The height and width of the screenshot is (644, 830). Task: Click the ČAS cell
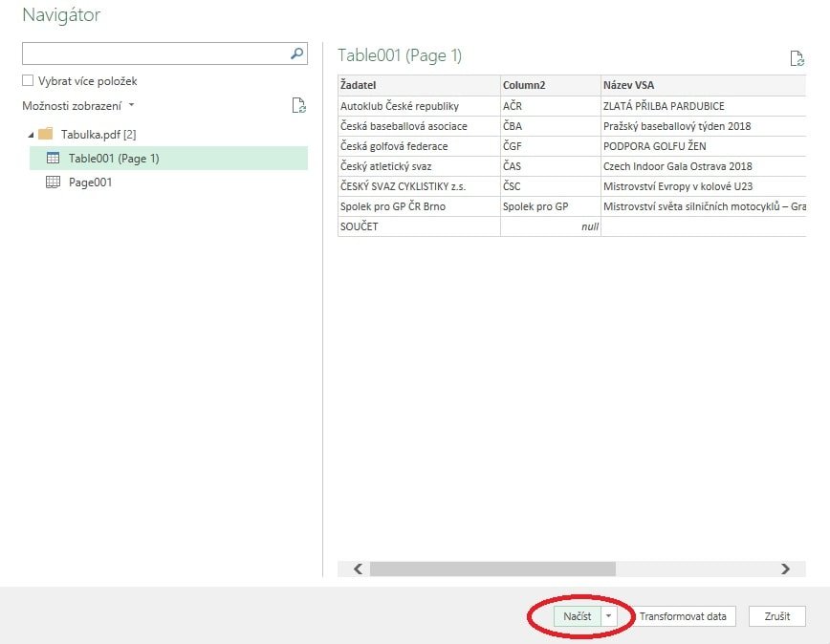[x=551, y=166]
